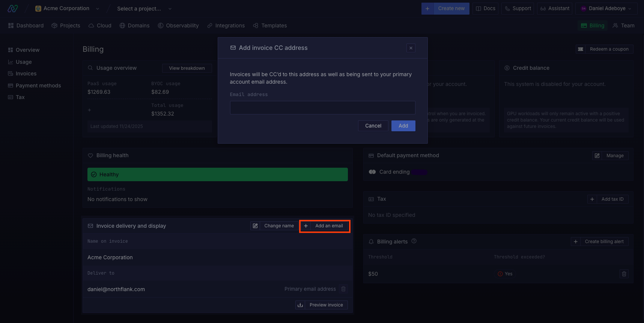
Task: Click the download icon beside Preview invoice
Action: [x=300, y=305]
